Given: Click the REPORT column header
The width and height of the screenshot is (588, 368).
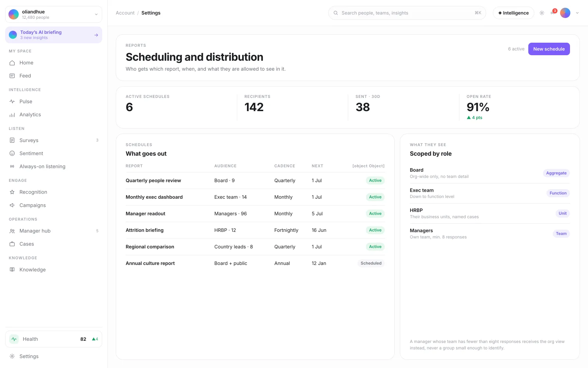Looking at the screenshot, I should (134, 166).
